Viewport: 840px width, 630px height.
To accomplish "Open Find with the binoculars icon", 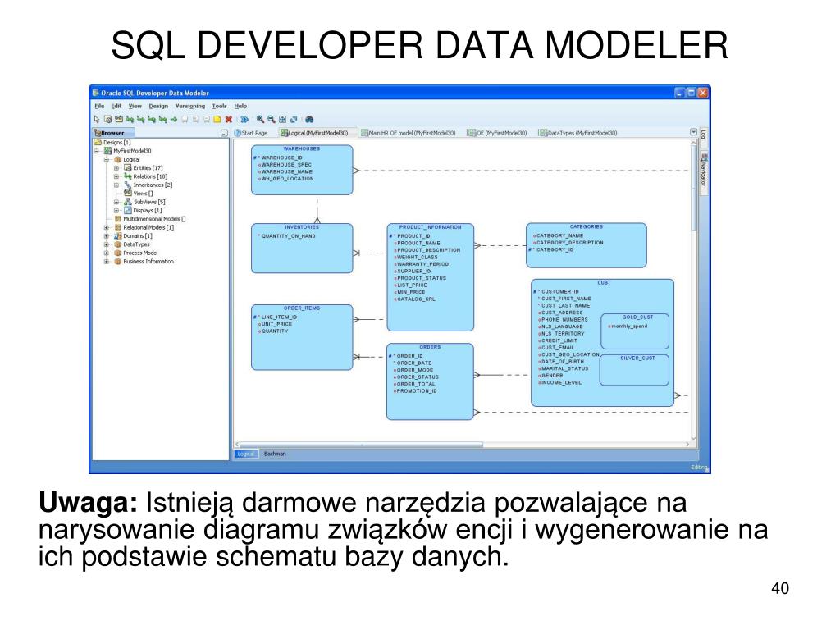I will 309,120.
